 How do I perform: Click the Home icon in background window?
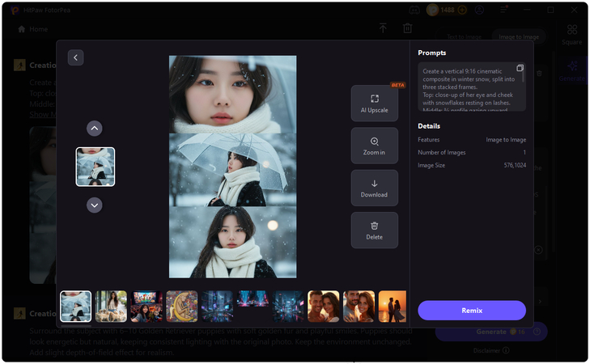[x=22, y=29]
